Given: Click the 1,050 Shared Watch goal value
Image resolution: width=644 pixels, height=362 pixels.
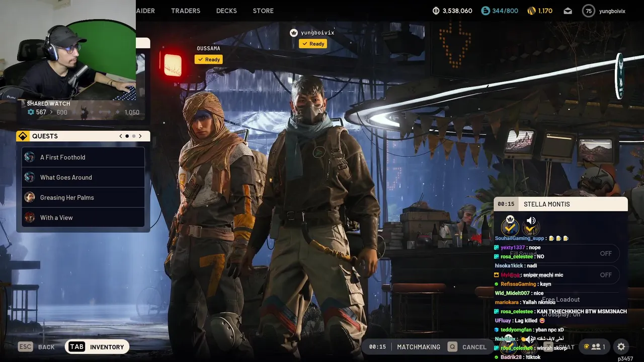Looking at the screenshot, I should point(132,113).
